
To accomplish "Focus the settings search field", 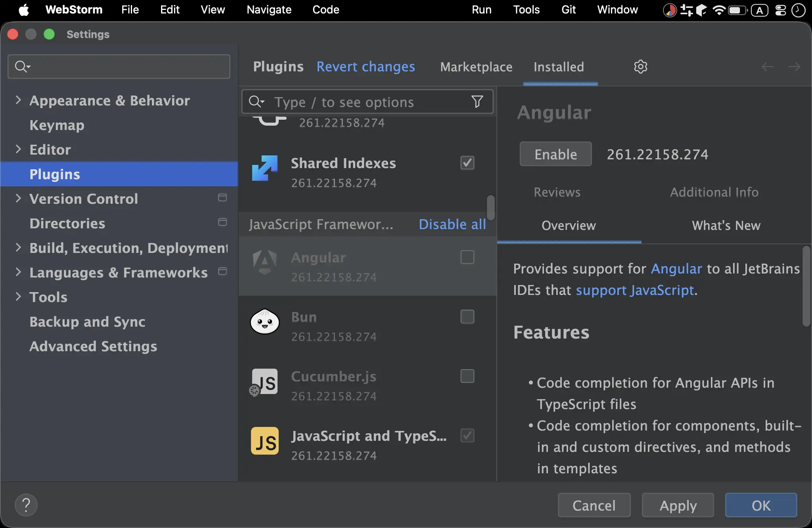I will click(x=119, y=67).
